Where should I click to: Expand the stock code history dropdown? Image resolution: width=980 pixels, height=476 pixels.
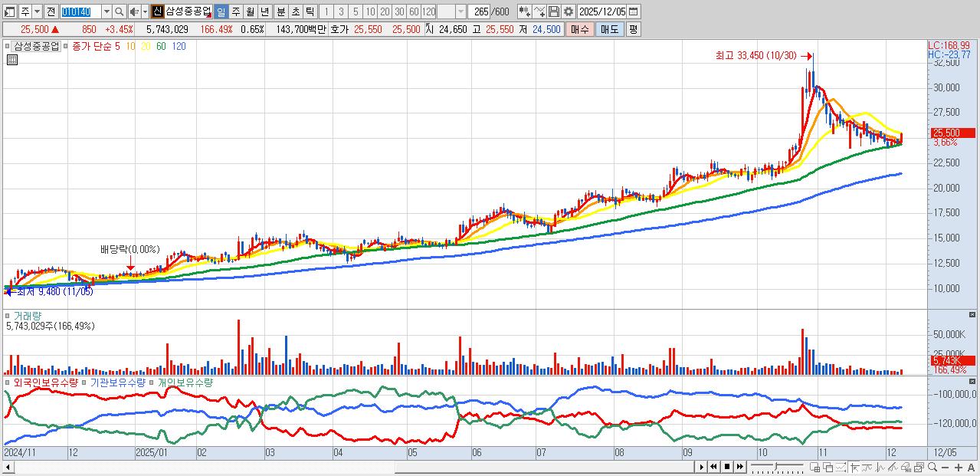107,11
